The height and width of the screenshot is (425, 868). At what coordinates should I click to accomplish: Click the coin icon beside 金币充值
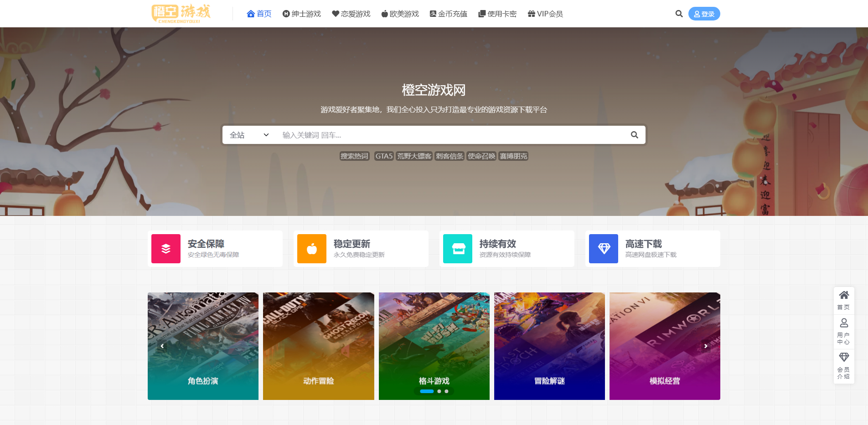point(434,14)
